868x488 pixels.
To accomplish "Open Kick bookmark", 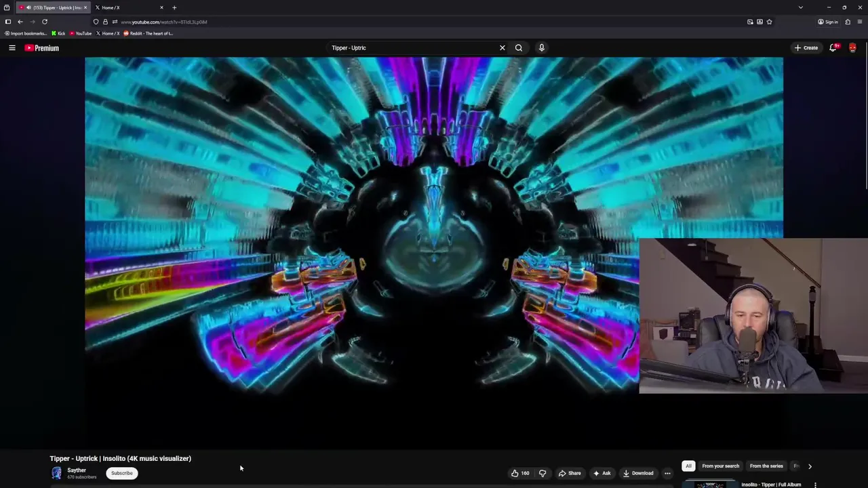I will pos(58,33).
